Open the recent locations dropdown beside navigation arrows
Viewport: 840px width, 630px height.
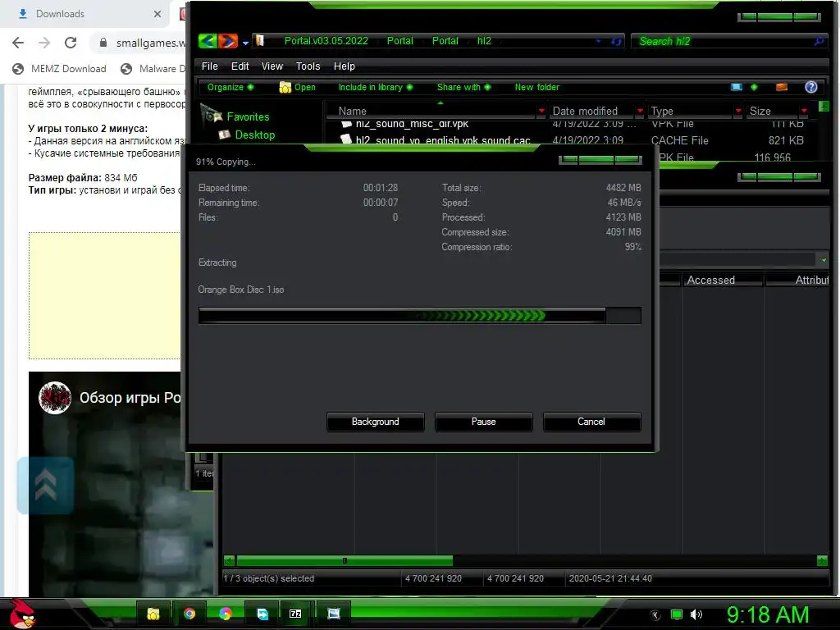click(245, 43)
